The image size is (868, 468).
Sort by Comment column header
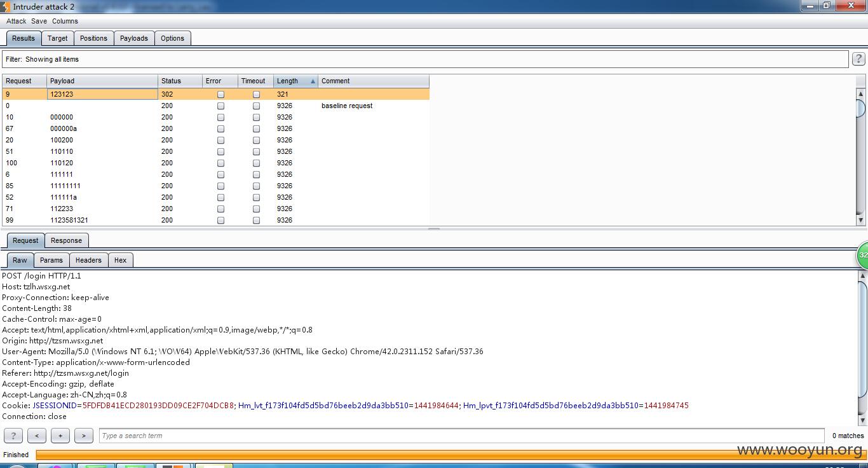pyautogui.click(x=374, y=81)
